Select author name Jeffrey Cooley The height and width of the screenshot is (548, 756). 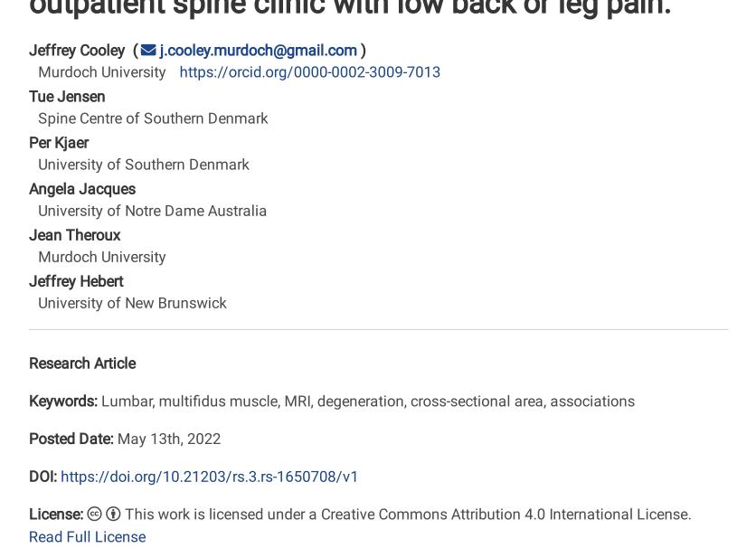pos(77,50)
